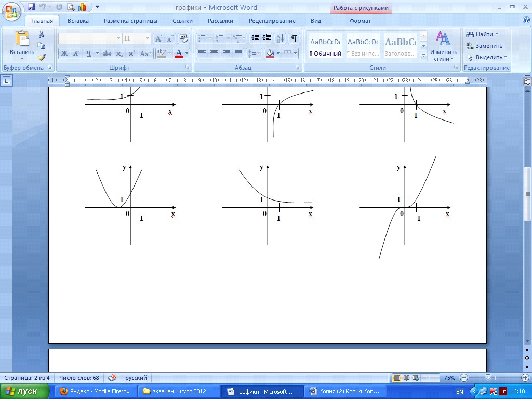532x399 pixels.
Task: Expand the Styles gallery more arrow
Action: [423, 56]
